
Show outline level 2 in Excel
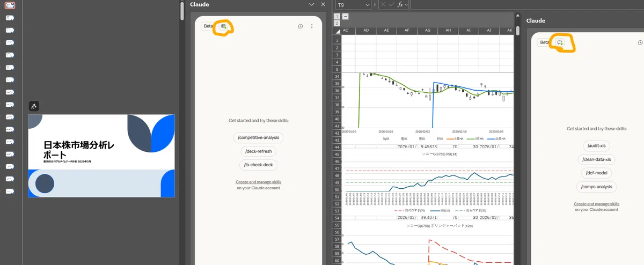[337, 24]
